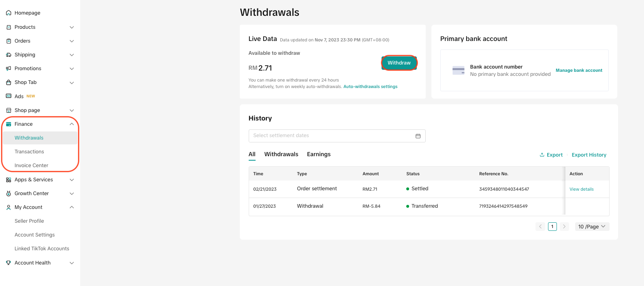The width and height of the screenshot is (644, 286).
Task: Expand the Products menu chevron
Action: tap(72, 27)
